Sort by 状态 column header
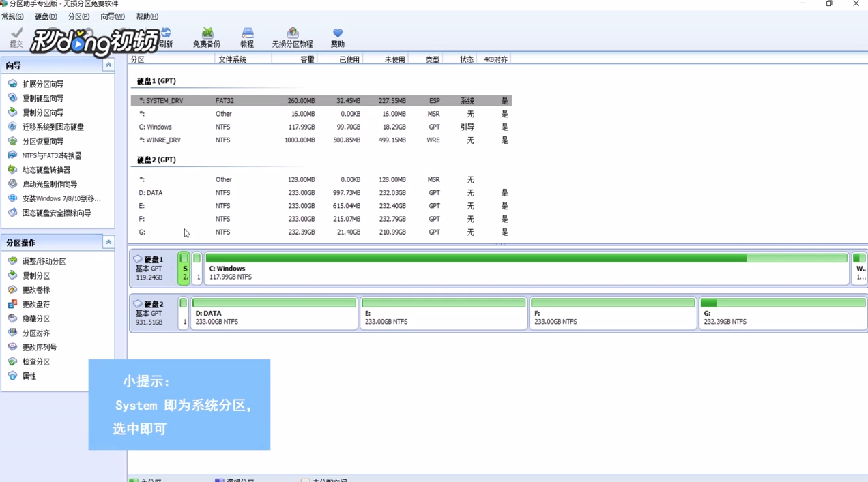This screenshot has height=482, width=868. pyautogui.click(x=459, y=59)
